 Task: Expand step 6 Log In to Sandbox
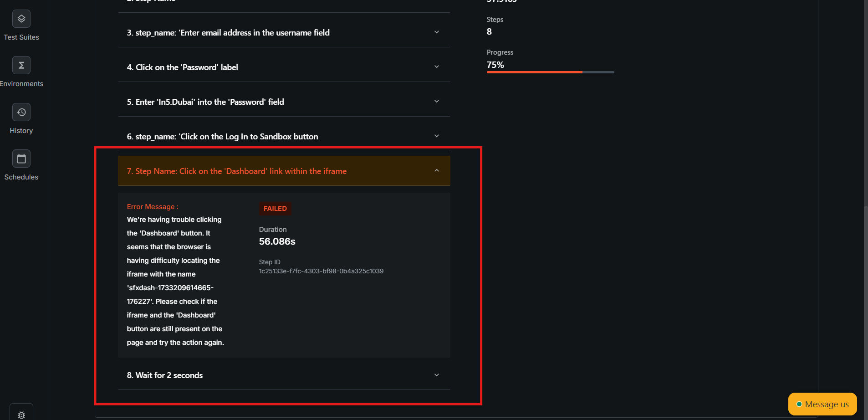pyautogui.click(x=436, y=136)
